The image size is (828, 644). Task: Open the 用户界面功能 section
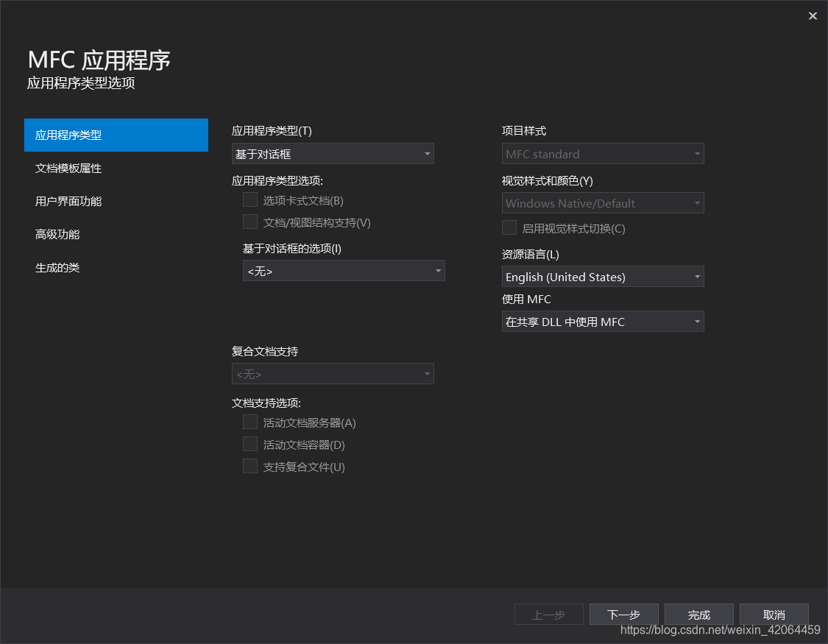(69, 201)
